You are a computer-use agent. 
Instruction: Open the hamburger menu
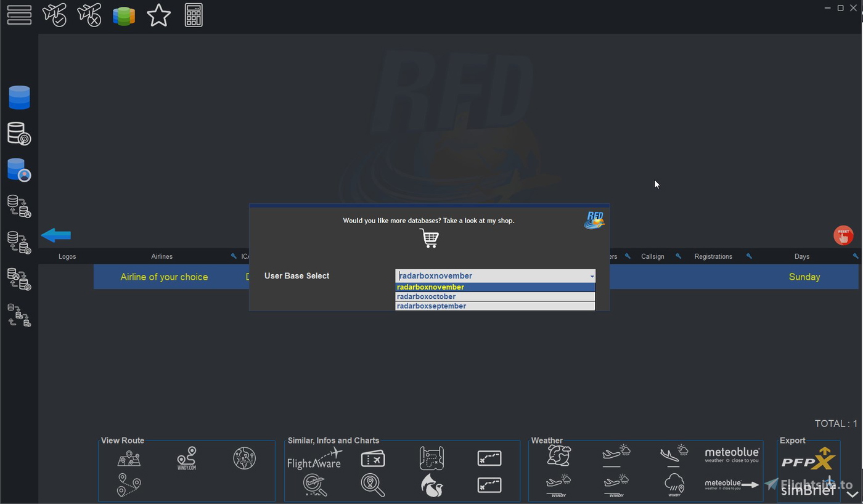tap(19, 15)
